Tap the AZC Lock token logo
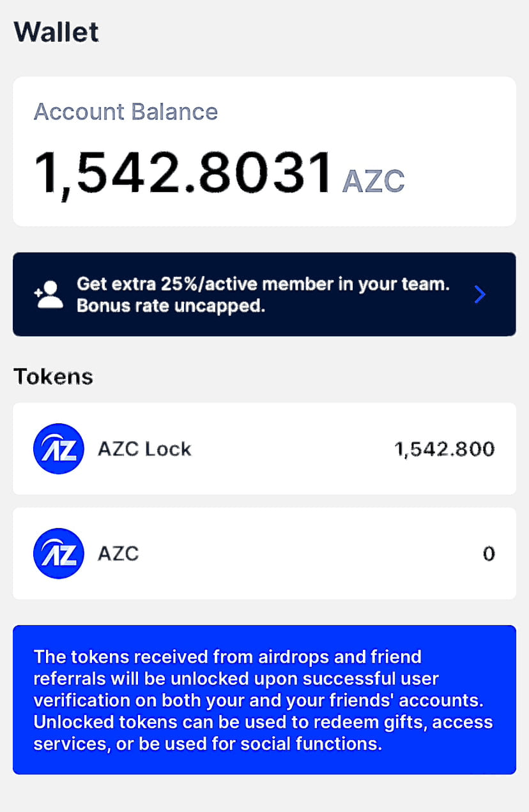The image size is (529, 812). click(x=58, y=449)
